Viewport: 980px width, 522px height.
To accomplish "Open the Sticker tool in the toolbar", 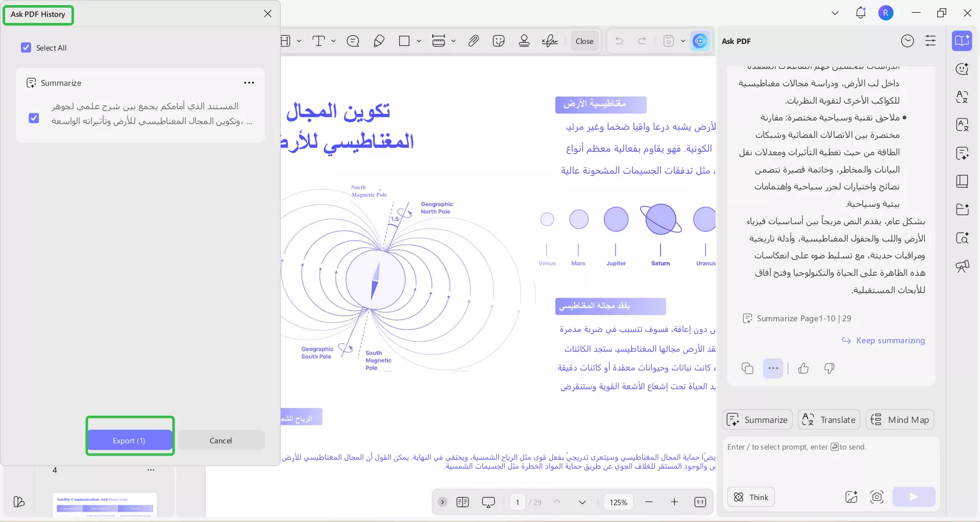I will click(499, 41).
